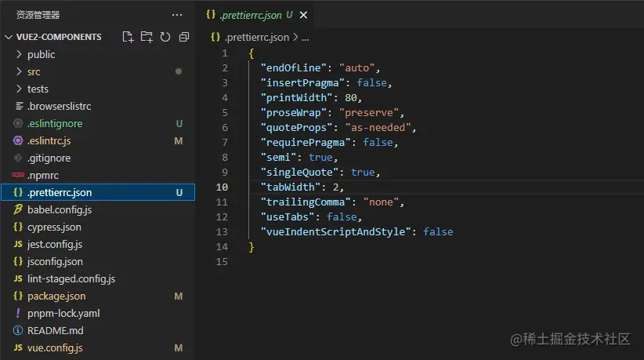
Task: Click the "none" trailingComma value
Action: (x=381, y=202)
